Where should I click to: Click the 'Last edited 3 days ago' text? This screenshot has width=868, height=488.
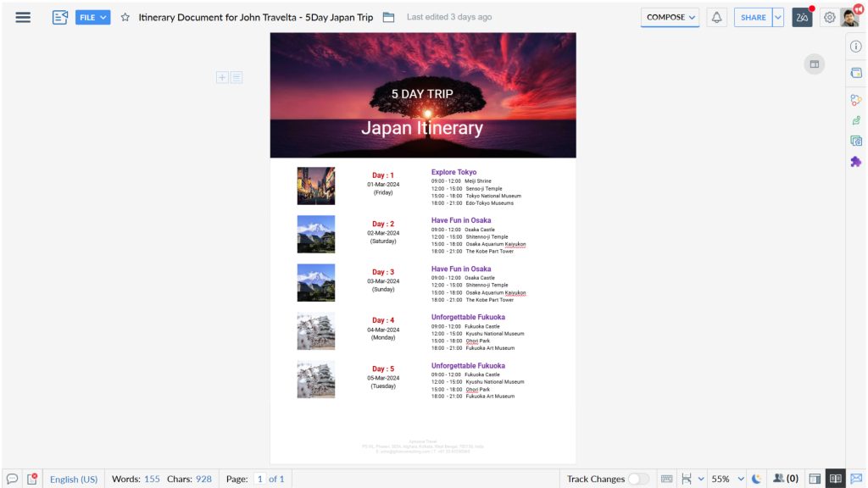click(449, 17)
